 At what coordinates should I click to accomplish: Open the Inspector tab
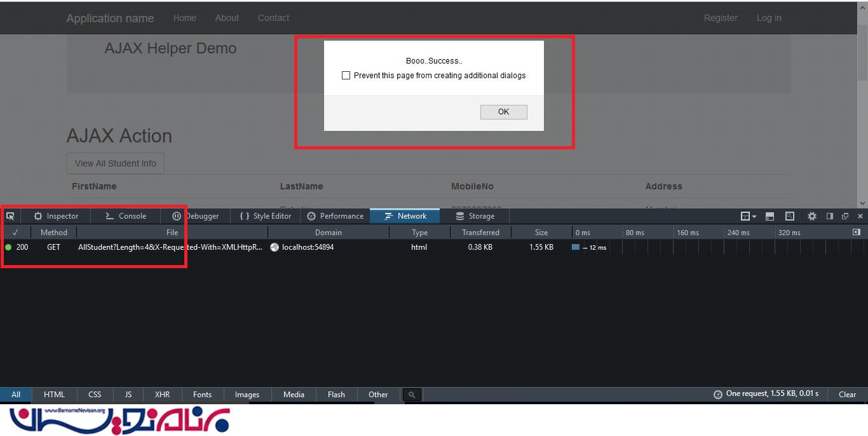click(x=56, y=216)
